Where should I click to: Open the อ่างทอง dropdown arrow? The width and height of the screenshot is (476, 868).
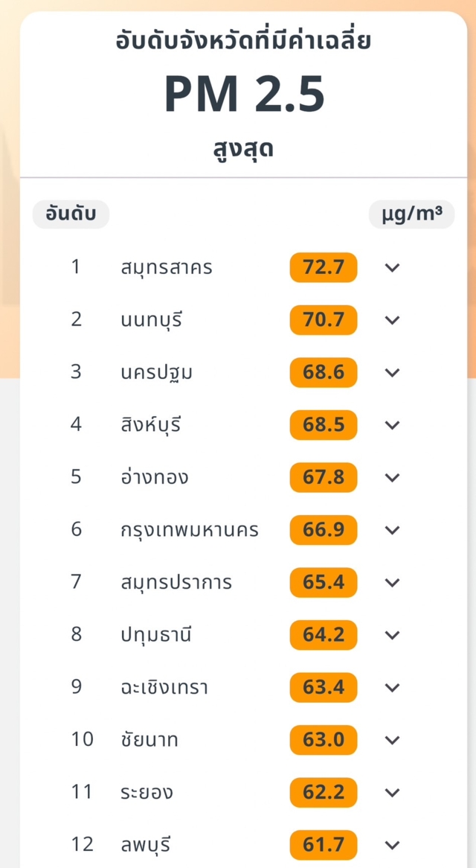(x=393, y=478)
